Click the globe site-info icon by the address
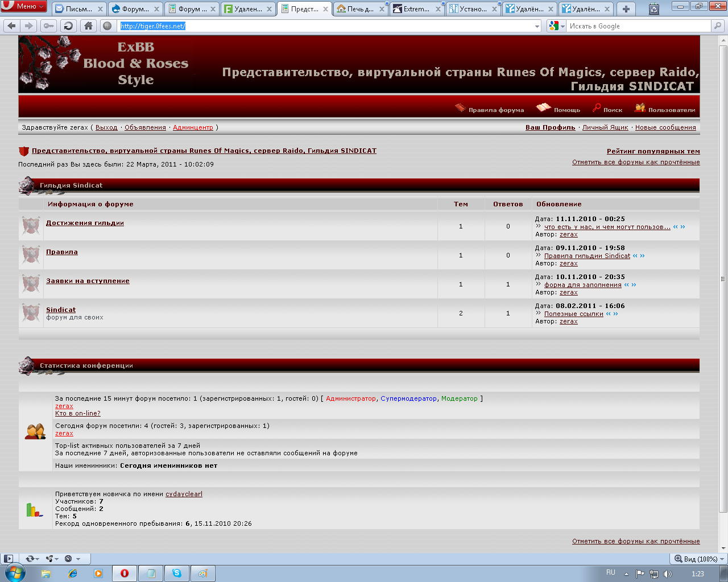Image resolution: width=728 pixels, height=582 pixels. (107, 26)
